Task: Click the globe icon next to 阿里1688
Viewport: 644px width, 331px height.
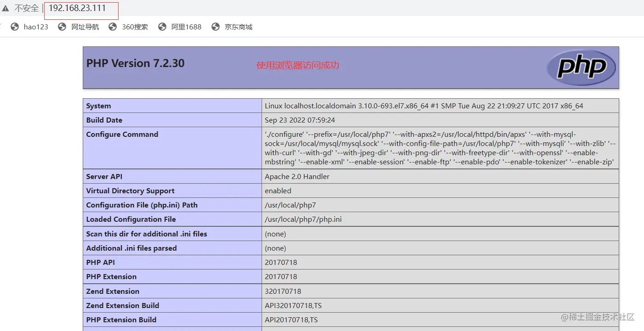Action: point(162,27)
